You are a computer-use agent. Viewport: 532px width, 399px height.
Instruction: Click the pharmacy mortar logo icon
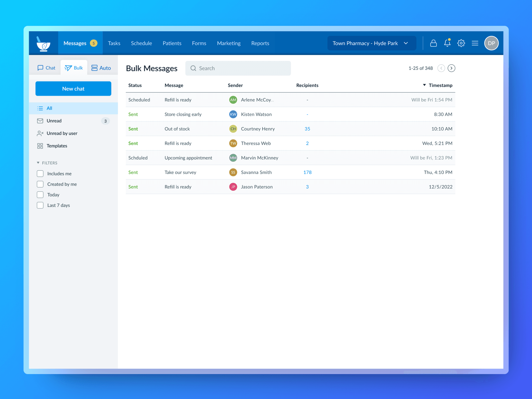point(43,43)
